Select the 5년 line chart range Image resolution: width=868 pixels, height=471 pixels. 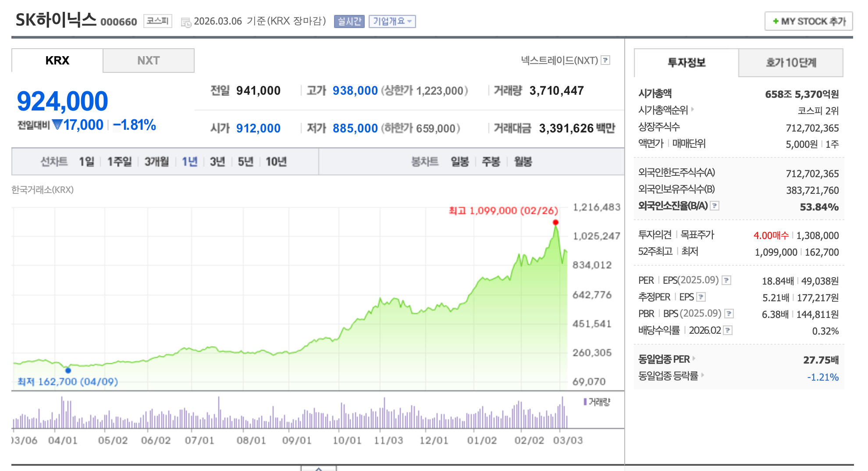click(245, 162)
